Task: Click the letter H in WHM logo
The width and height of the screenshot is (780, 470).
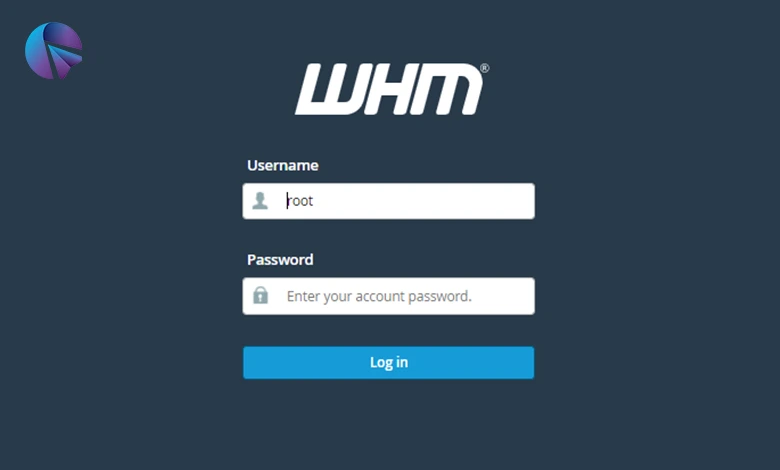Action: 390,89
